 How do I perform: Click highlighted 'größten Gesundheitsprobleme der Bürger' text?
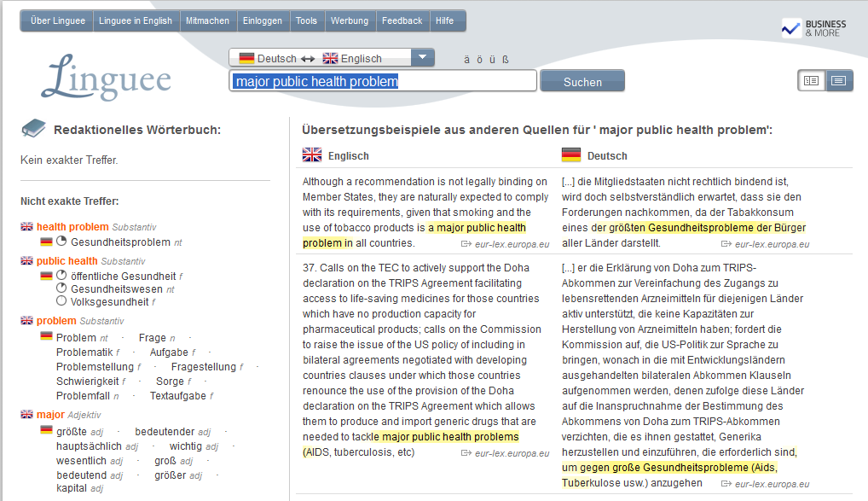(707, 227)
